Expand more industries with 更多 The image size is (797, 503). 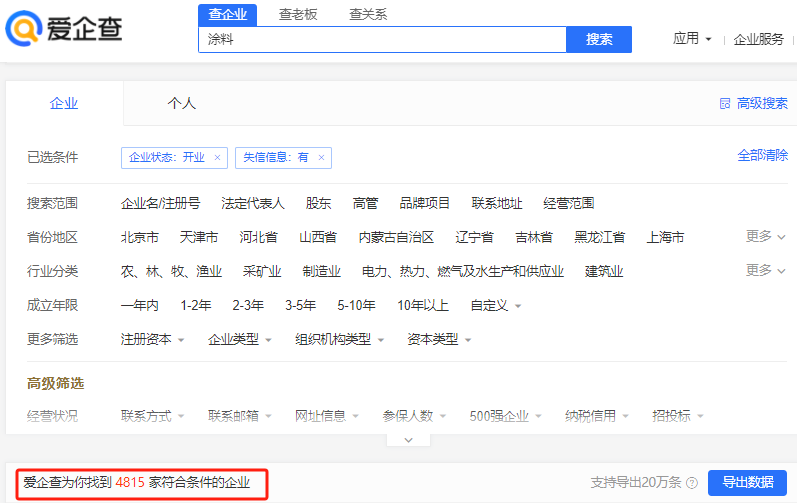765,271
